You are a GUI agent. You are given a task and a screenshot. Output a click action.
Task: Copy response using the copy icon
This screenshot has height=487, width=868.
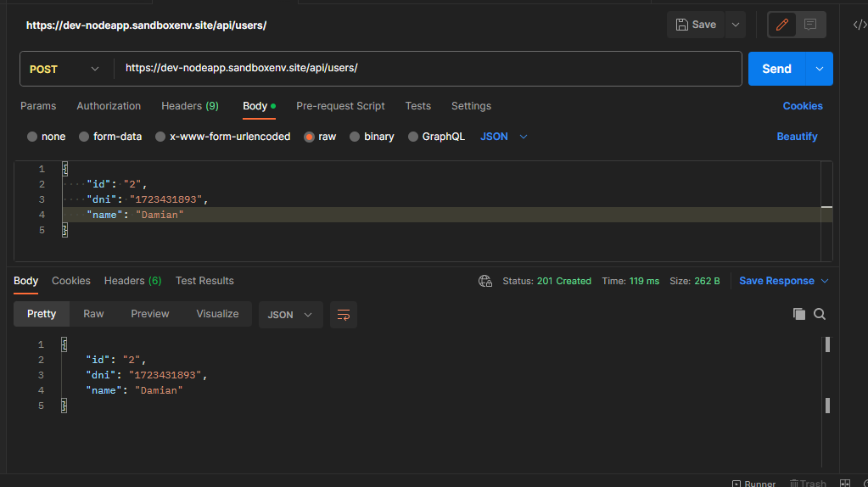click(x=798, y=314)
